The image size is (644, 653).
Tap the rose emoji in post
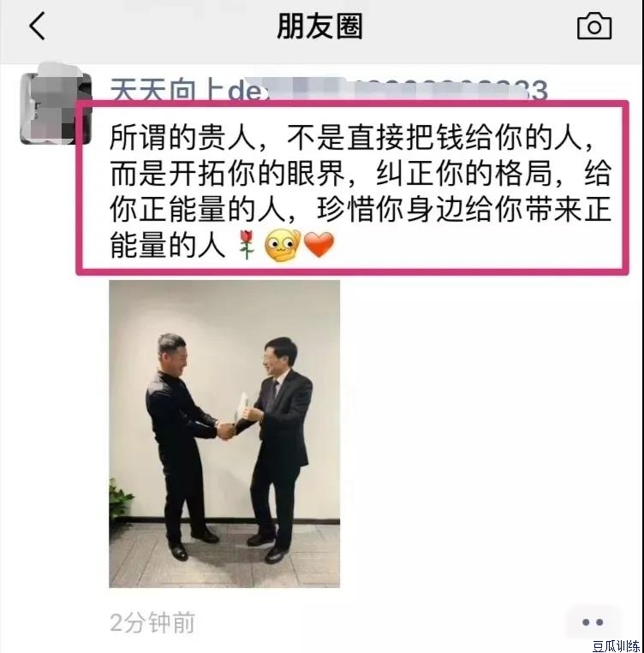pos(246,245)
